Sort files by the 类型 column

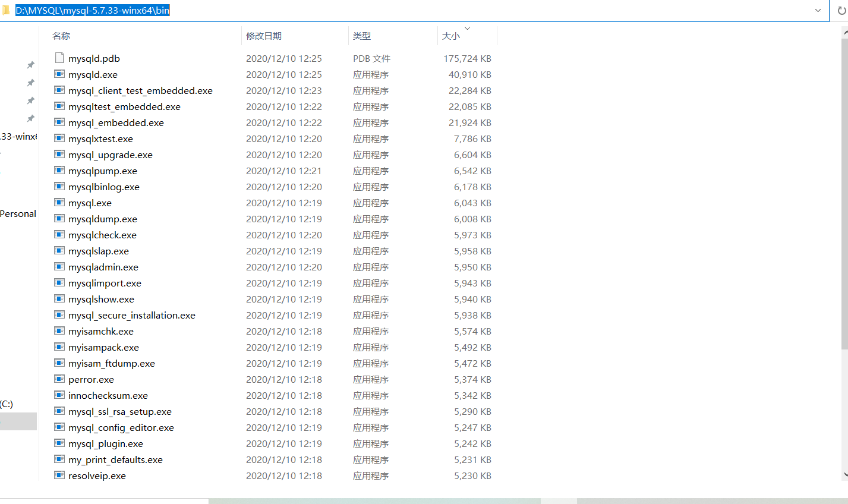362,36
